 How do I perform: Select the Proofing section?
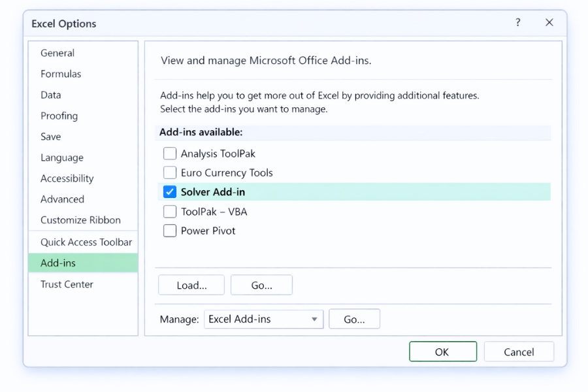pos(59,116)
